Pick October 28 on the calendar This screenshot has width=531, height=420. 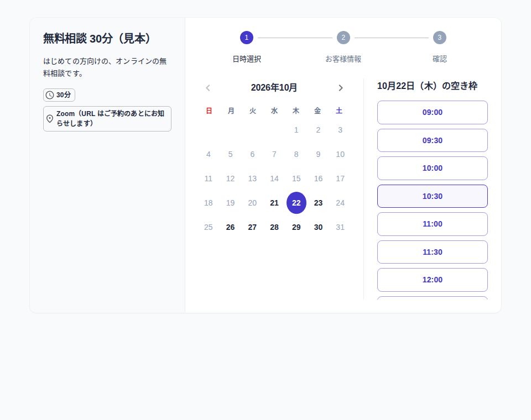[x=274, y=228]
